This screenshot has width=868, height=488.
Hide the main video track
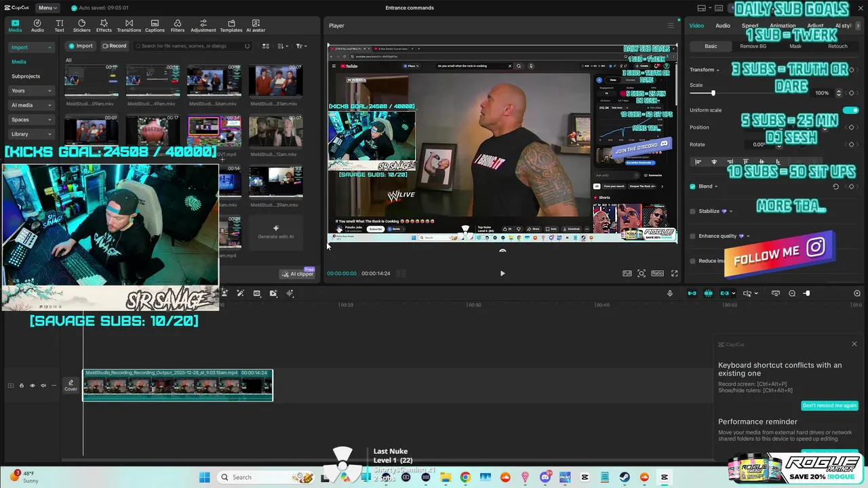point(32,386)
